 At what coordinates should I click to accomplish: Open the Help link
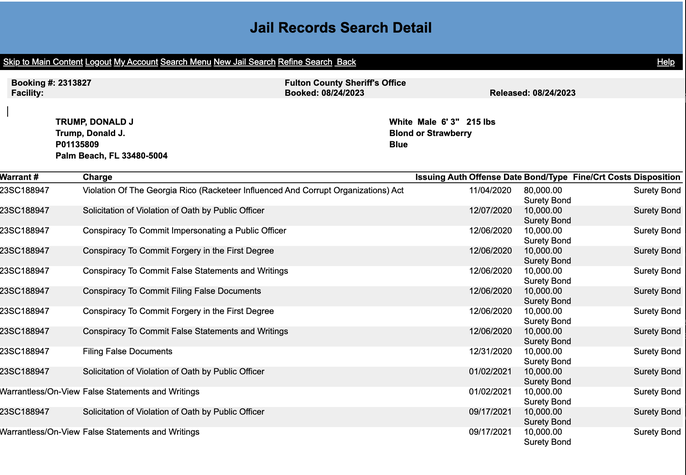click(665, 62)
